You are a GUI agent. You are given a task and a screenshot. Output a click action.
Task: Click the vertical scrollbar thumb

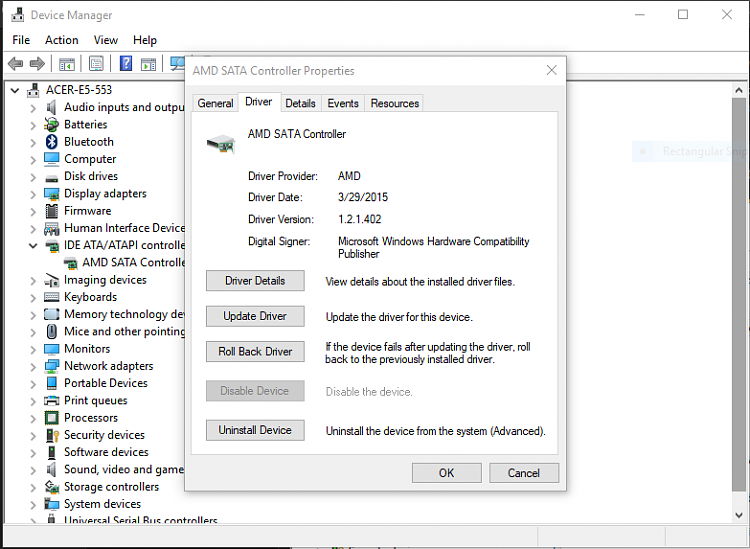pyautogui.click(x=739, y=294)
